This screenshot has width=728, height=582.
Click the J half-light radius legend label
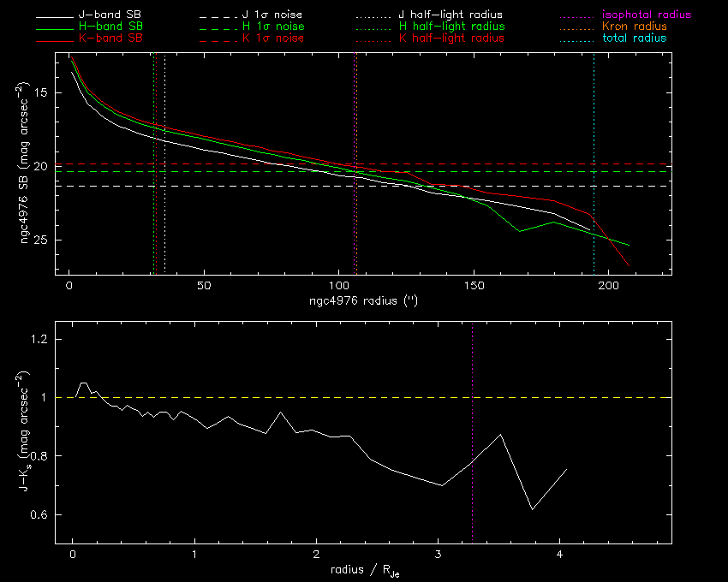pyautogui.click(x=451, y=15)
